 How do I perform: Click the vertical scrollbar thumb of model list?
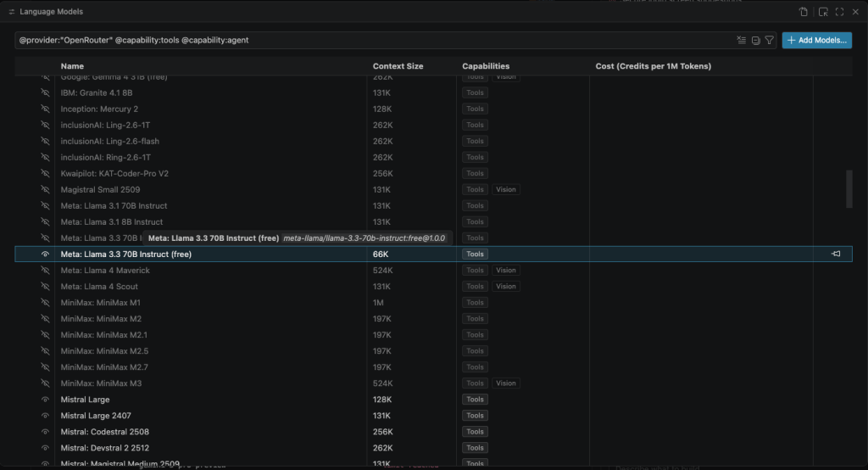pyautogui.click(x=849, y=189)
